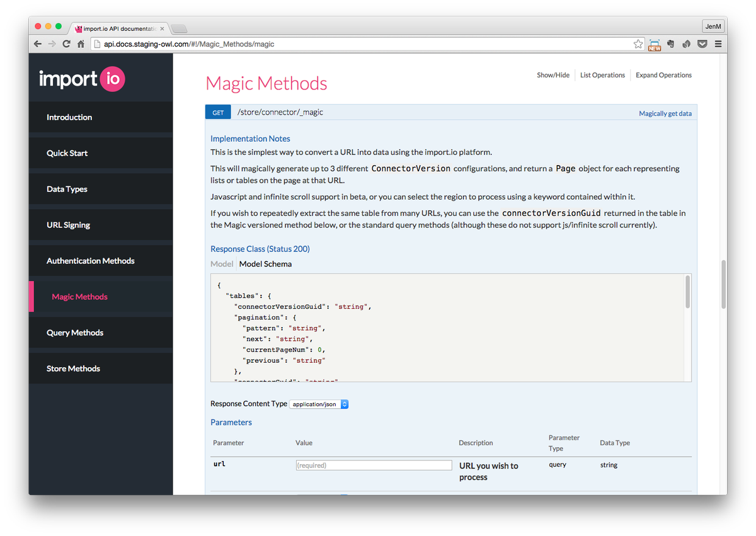Viewport: 756px width, 536px height.
Task: Click the "pagination" JSON key
Action: pyautogui.click(x=258, y=317)
